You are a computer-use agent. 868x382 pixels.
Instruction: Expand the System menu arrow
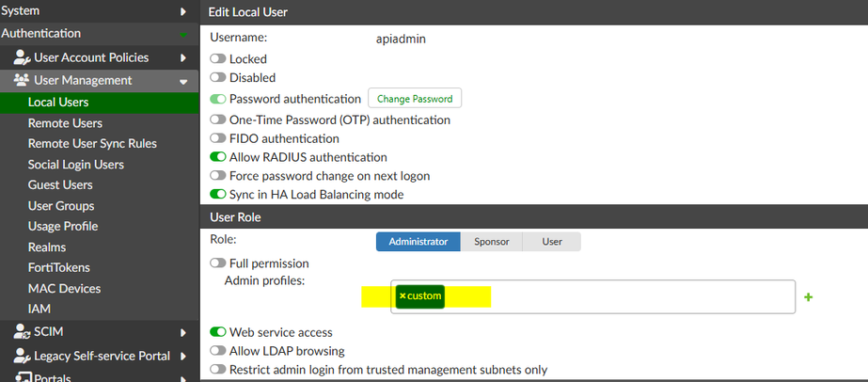pos(183,11)
